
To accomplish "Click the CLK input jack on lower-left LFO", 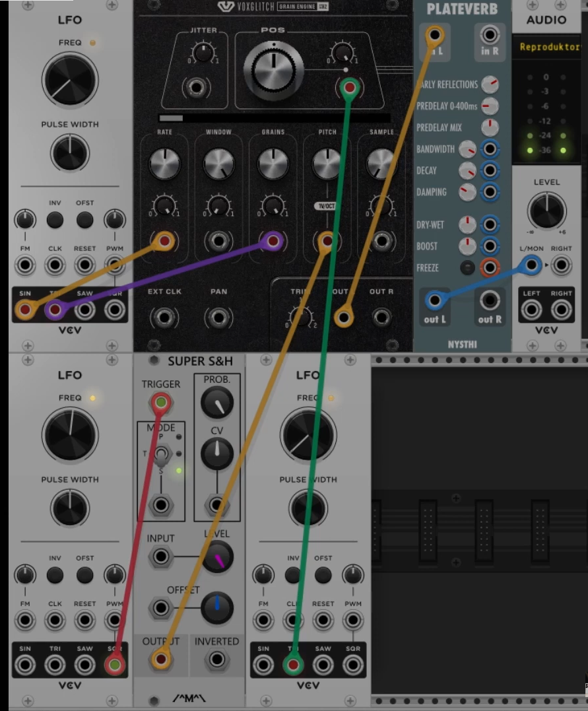I will click(x=55, y=620).
